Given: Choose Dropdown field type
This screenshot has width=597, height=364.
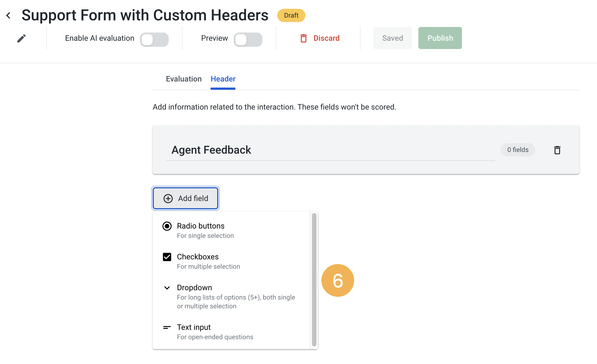Looking at the screenshot, I should coord(232,297).
